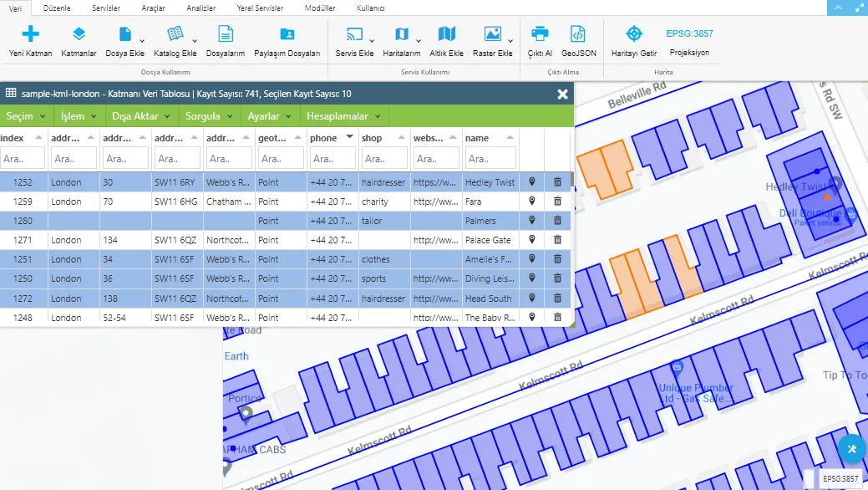Open the Katmanlar layers icon
Viewport: 868px width, 490px height.
79,33
